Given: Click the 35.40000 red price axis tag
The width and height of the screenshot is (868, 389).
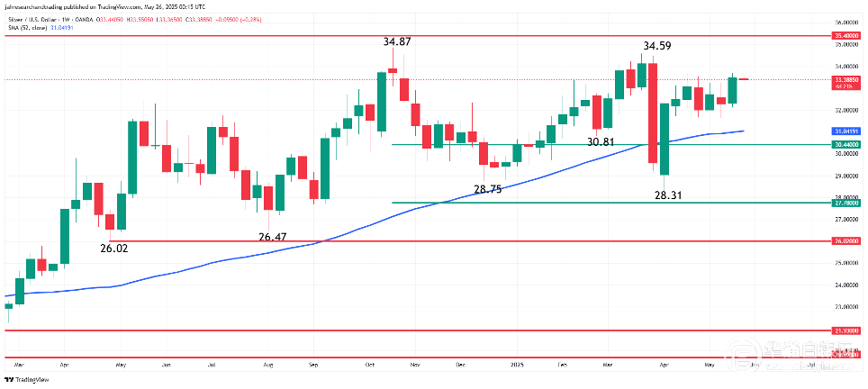Looking at the screenshot, I should (845, 35).
